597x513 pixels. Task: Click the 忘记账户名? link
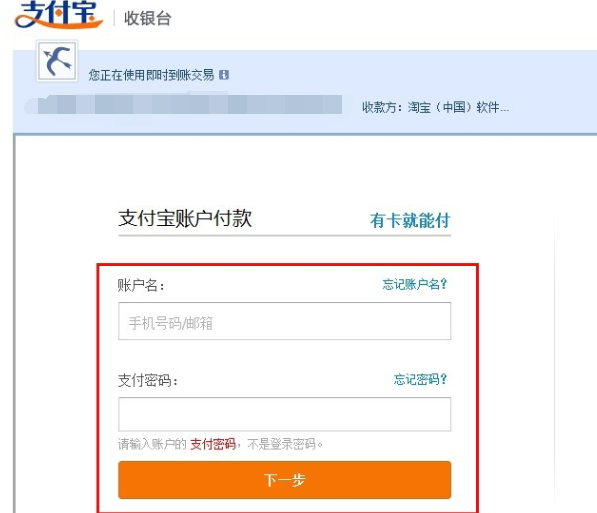click(415, 284)
